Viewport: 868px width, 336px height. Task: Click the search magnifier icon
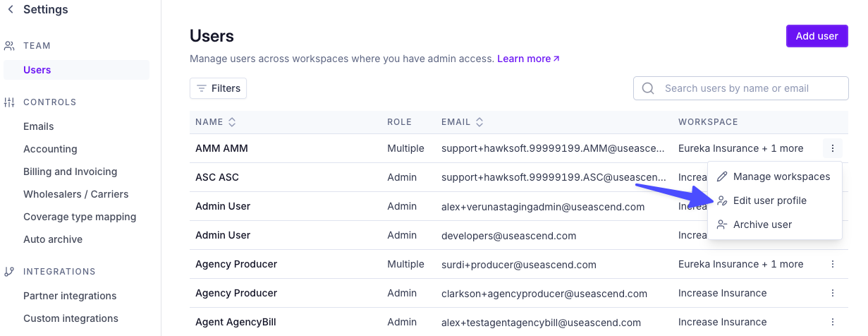coord(648,88)
